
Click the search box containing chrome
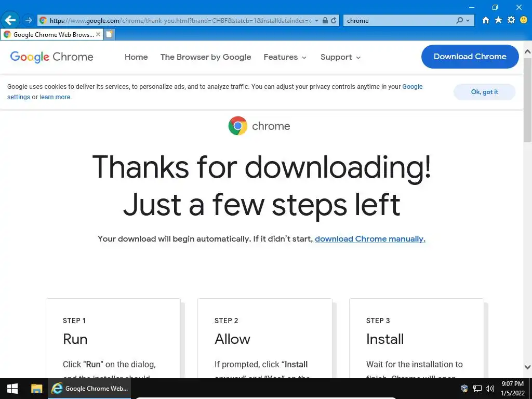pyautogui.click(x=401, y=20)
